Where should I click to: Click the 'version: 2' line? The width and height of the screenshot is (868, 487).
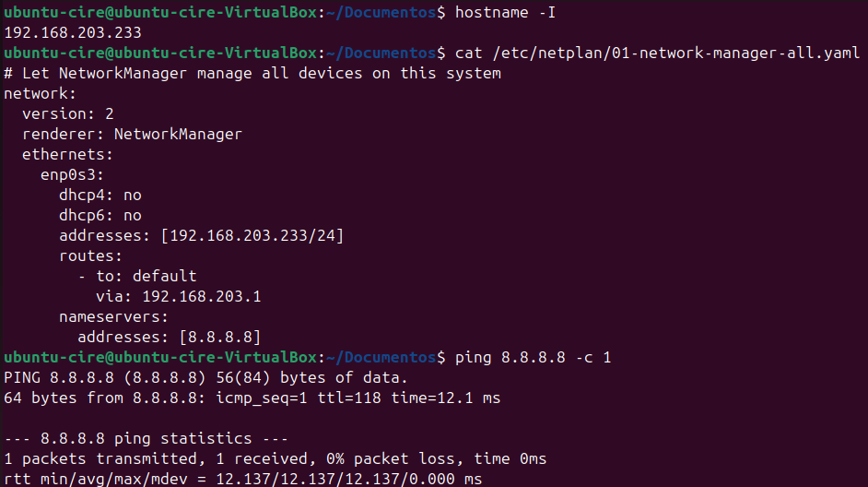coord(68,113)
